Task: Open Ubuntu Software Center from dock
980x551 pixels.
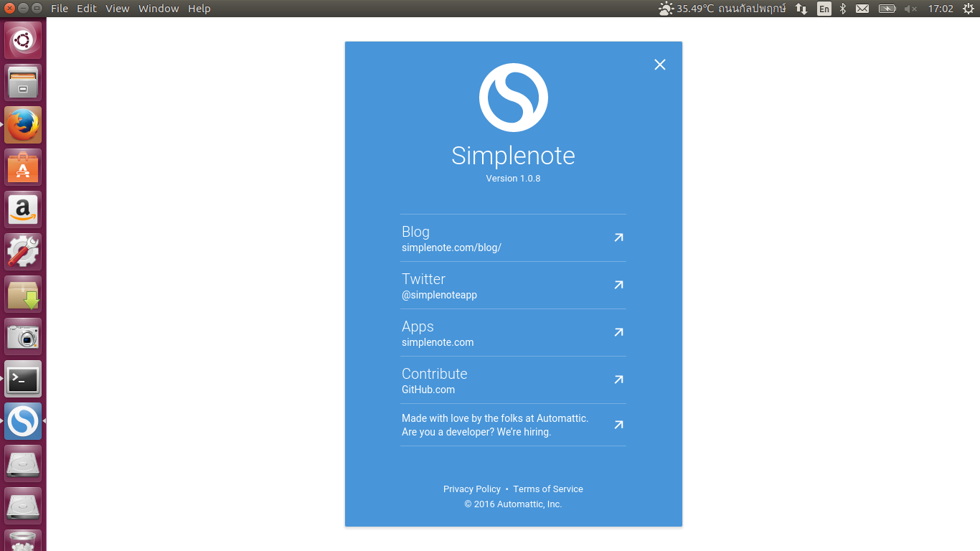Action: [23, 167]
